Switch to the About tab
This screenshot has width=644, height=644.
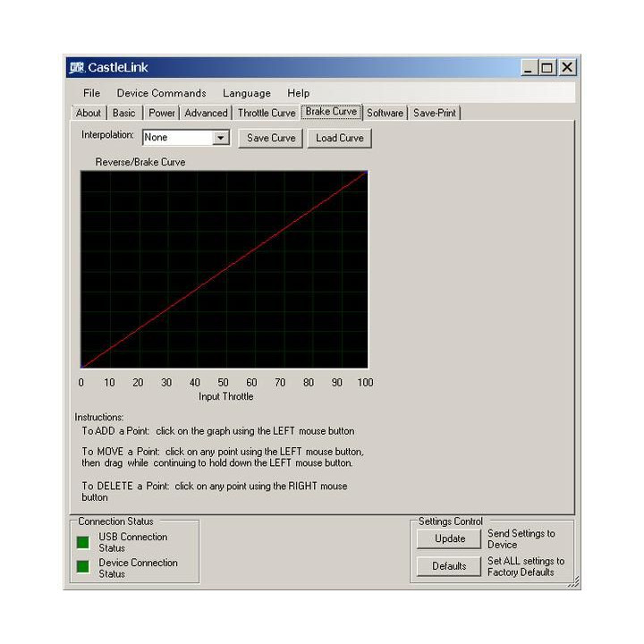coord(89,113)
